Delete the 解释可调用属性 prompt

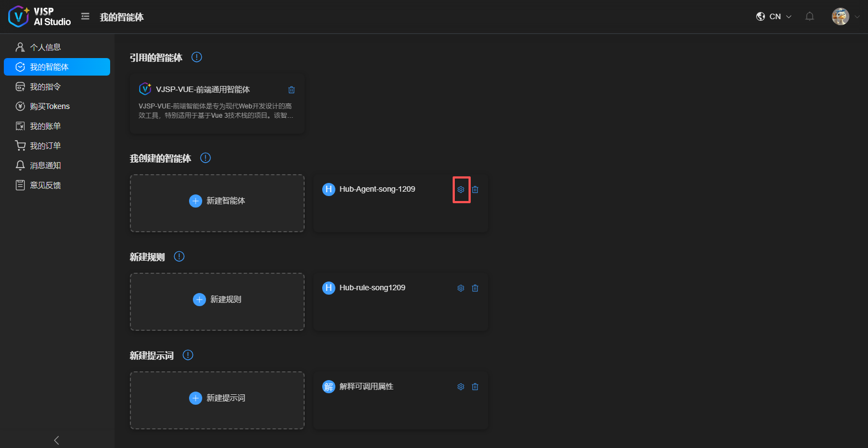(475, 387)
